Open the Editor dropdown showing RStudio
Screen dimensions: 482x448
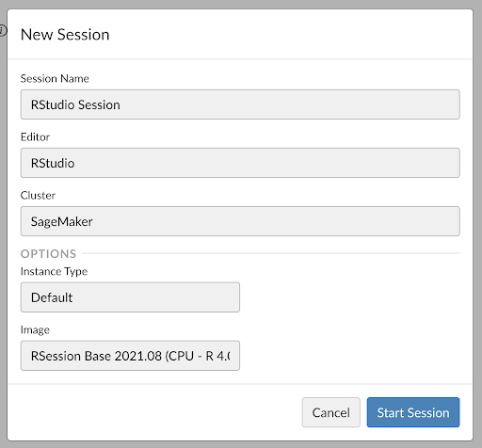240,163
